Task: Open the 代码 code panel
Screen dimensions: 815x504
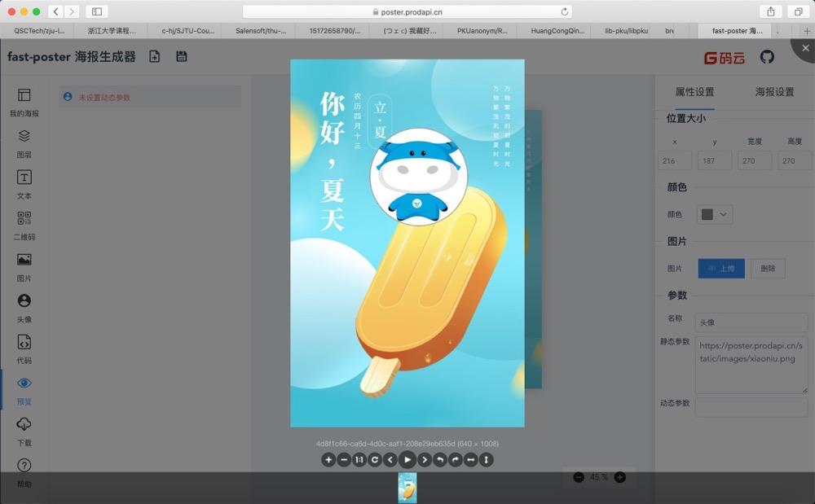Action: tap(24, 350)
